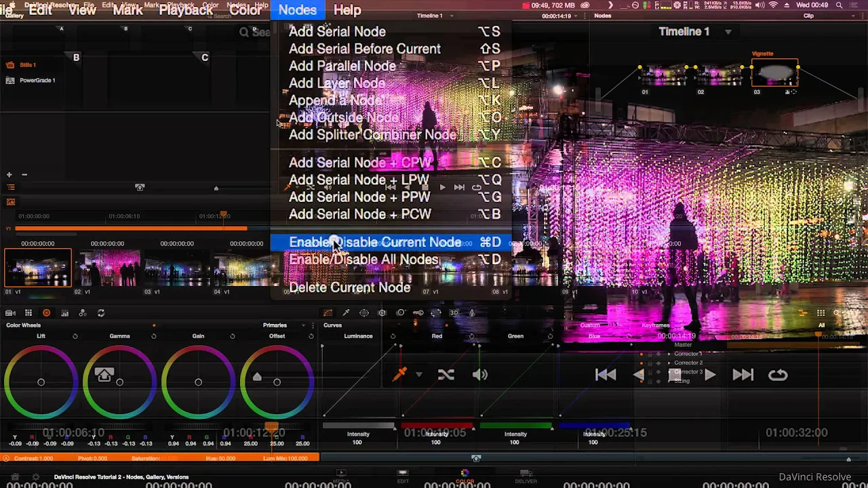Click the shuffle arrows icon
This screenshot has height=488, width=868.
(446, 374)
